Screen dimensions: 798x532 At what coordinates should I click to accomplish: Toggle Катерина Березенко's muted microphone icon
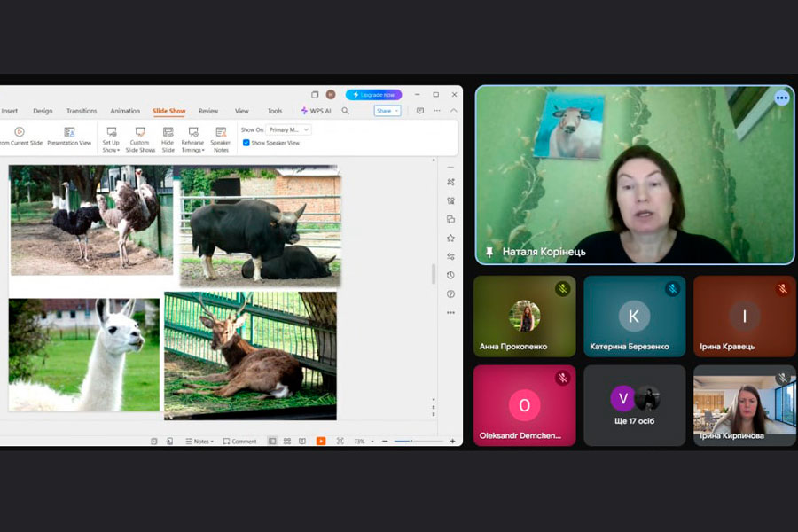point(673,289)
